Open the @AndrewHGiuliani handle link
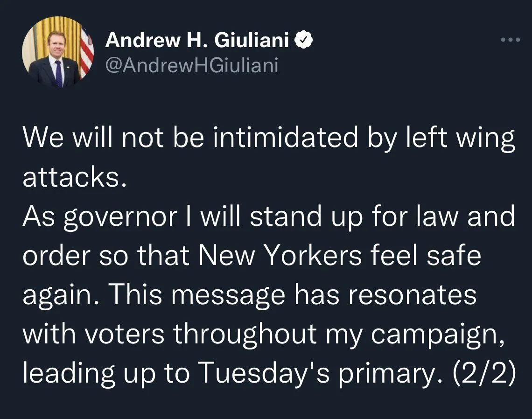Viewport: 532px width, 419px height. tap(192, 65)
